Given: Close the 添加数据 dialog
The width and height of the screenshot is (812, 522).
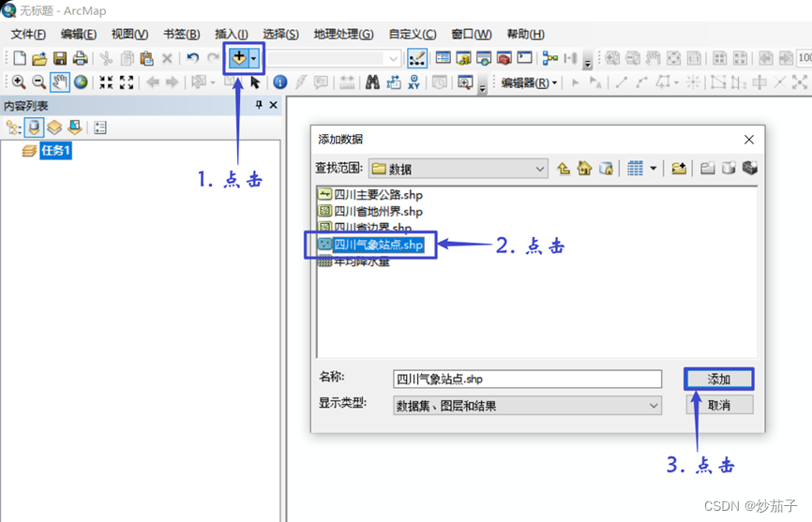Looking at the screenshot, I should pos(749,140).
